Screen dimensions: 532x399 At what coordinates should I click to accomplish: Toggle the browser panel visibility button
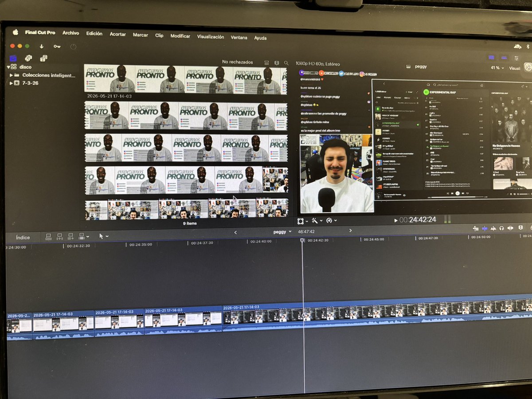pyautogui.click(x=491, y=57)
